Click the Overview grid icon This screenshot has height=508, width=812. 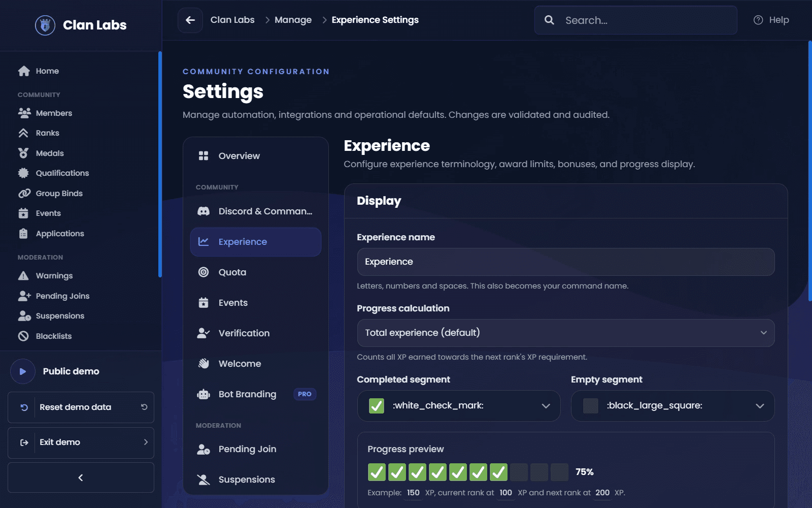[204, 156]
